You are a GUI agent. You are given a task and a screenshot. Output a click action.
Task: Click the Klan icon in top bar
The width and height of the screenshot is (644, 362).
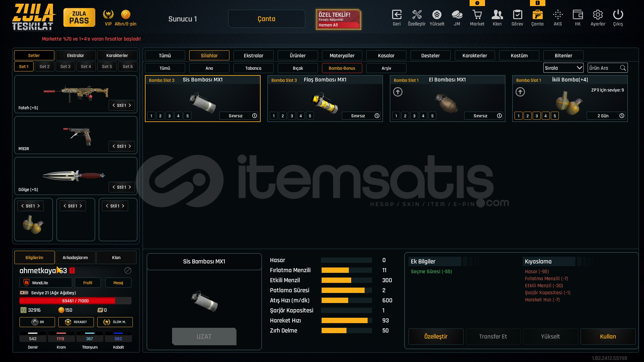[x=497, y=15]
